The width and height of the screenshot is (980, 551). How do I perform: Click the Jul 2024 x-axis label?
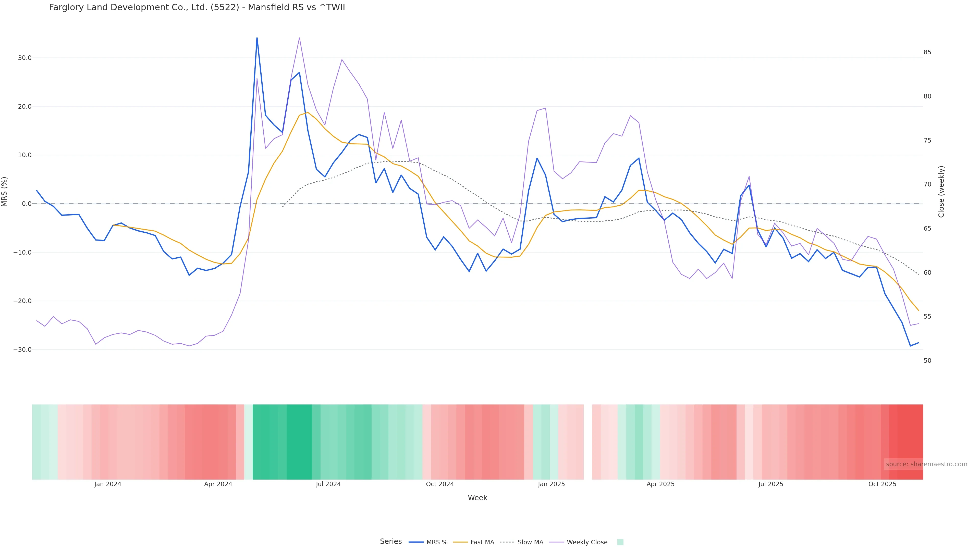point(328,484)
